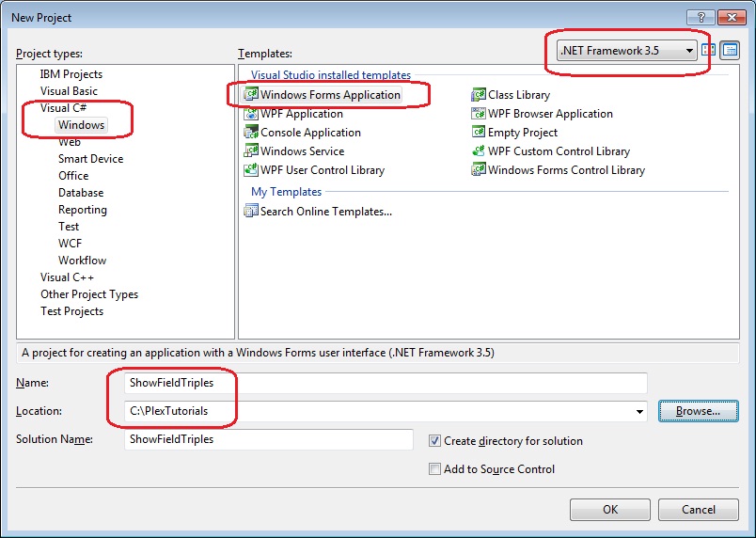Select the Class Library template icon
This screenshot has width=756, height=538.
[479, 95]
